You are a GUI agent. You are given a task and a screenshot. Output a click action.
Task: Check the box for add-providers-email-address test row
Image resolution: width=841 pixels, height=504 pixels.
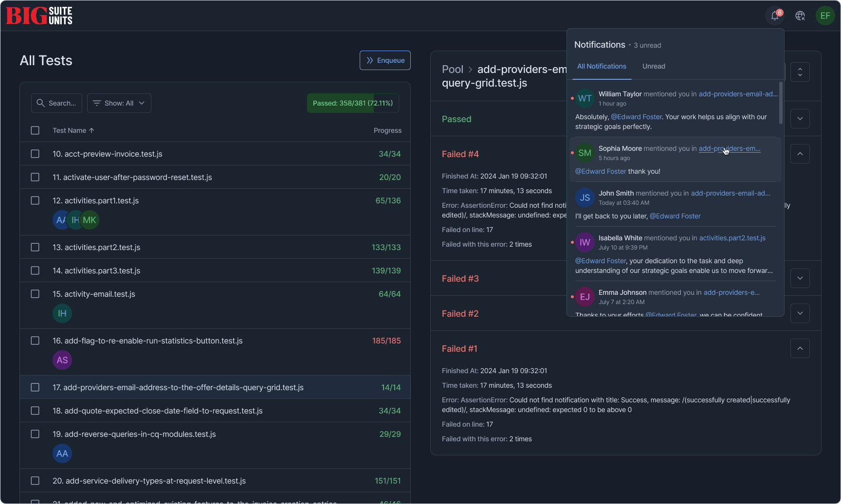(35, 387)
